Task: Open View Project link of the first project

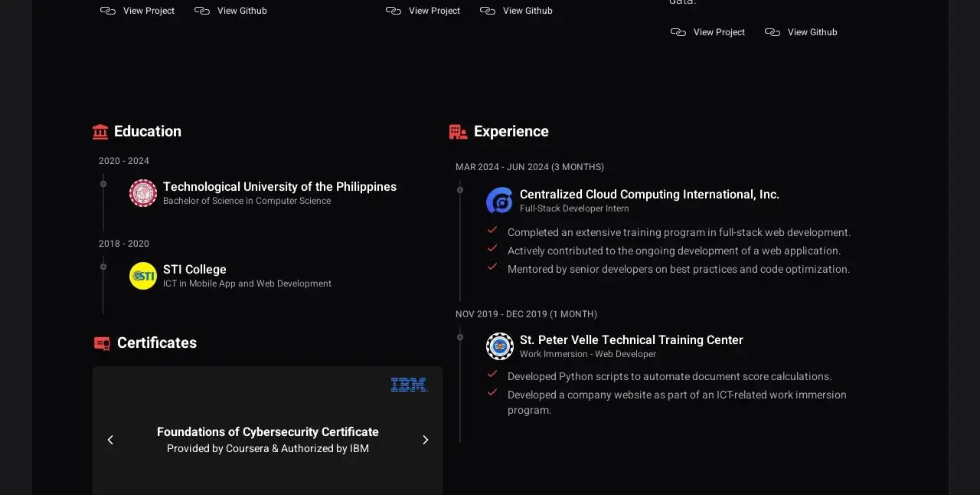Action: tap(138, 11)
